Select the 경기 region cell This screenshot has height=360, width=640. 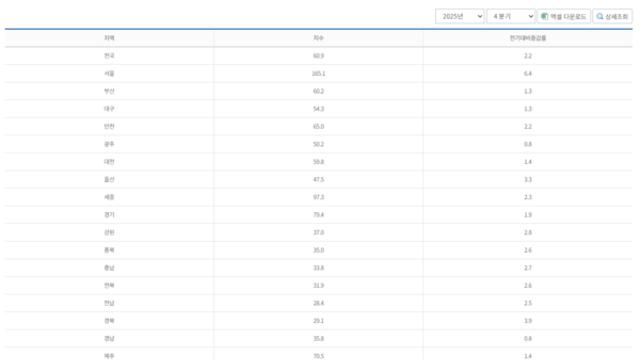pyautogui.click(x=109, y=215)
